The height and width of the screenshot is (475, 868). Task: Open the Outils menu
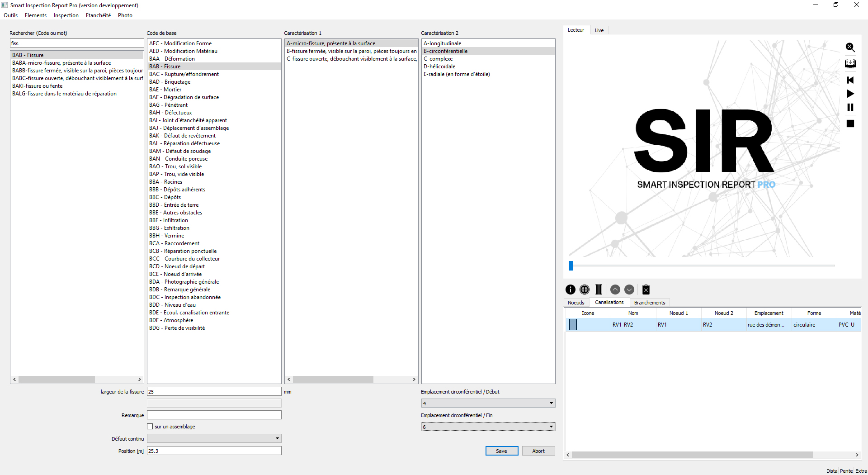11,15
